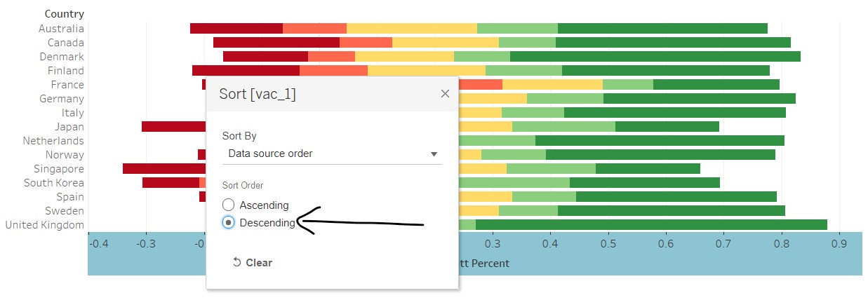
Task: Close the Sort [vac_1] dialog
Action: (445, 94)
